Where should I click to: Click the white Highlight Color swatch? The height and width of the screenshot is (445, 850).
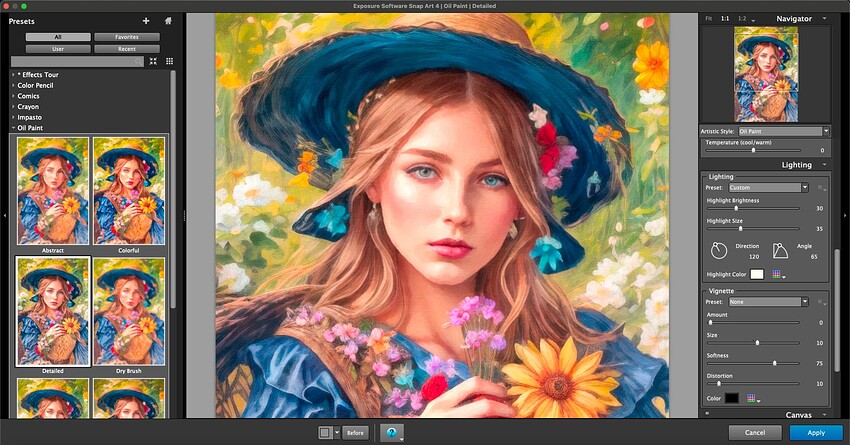pyautogui.click(x=757, y=274)
